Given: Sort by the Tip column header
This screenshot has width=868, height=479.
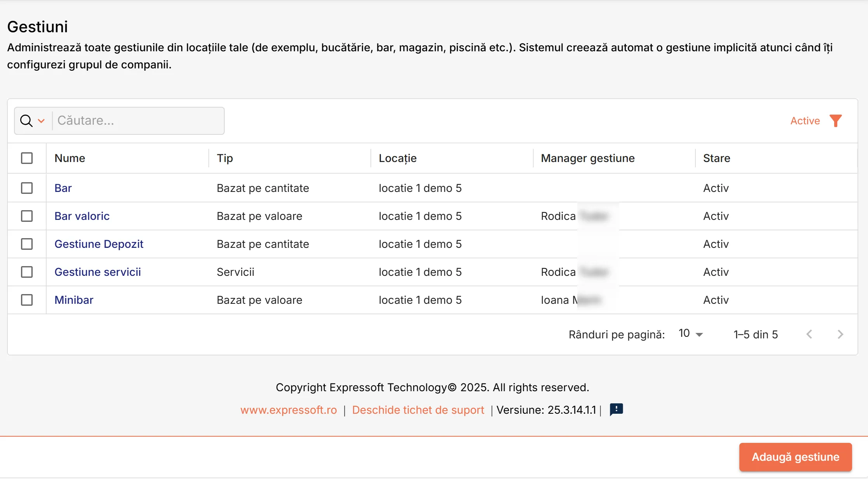Looking at the screenshot, I should tap(225, 158).
